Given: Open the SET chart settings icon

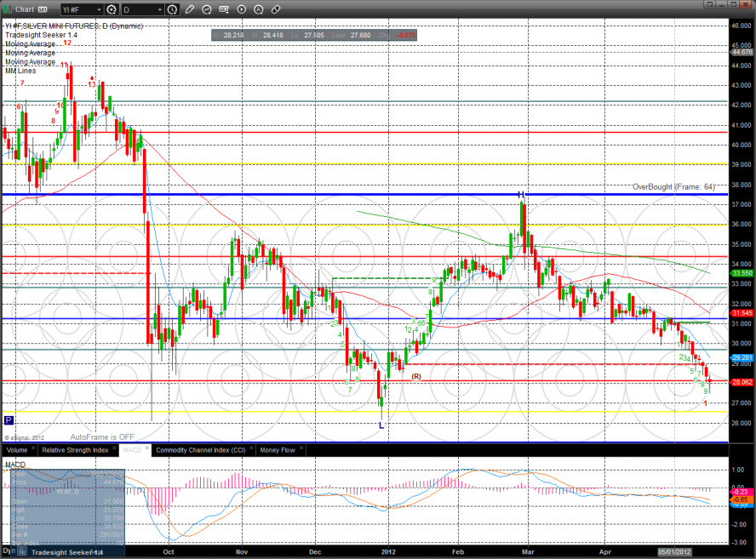Looking at the screenshot, I should click(224, 9).
